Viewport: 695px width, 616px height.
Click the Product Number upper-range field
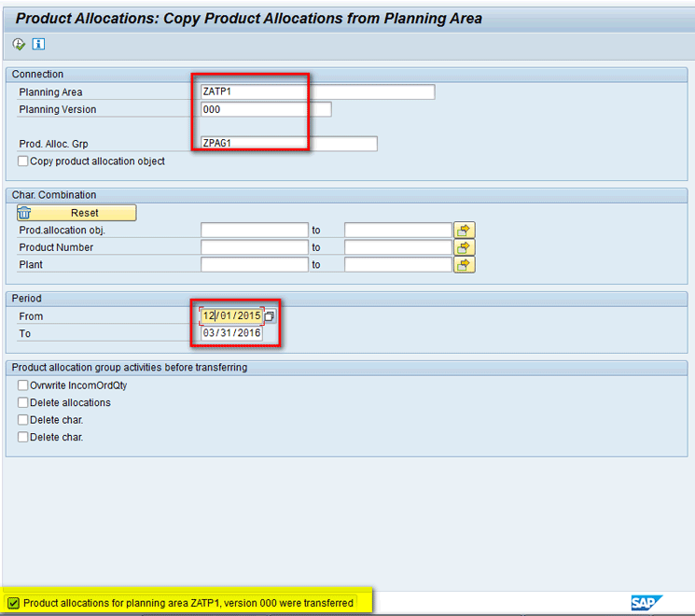pyautogui.click(x=397, y=247)
